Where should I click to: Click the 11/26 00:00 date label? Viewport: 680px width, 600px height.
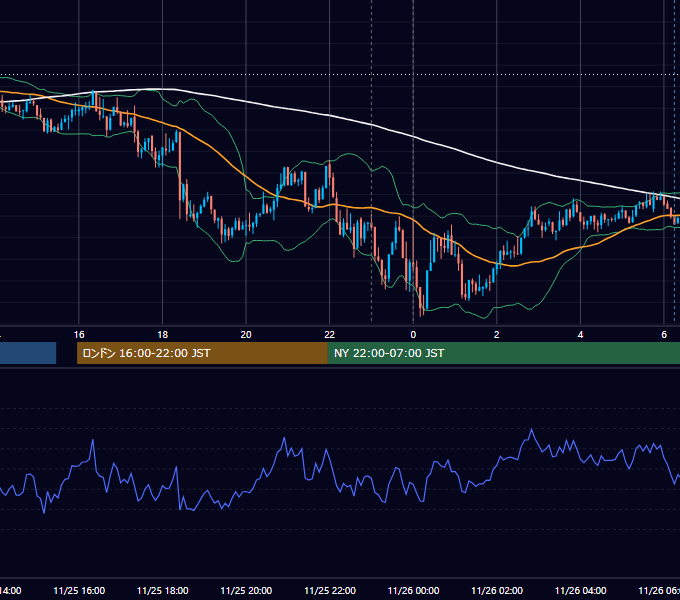[413, 590]
